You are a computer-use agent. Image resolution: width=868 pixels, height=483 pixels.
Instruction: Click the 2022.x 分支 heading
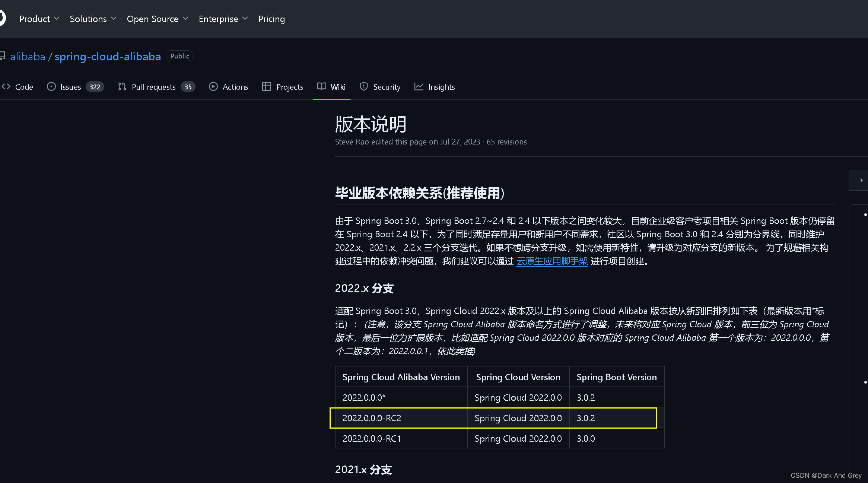(x=364, y=288)
